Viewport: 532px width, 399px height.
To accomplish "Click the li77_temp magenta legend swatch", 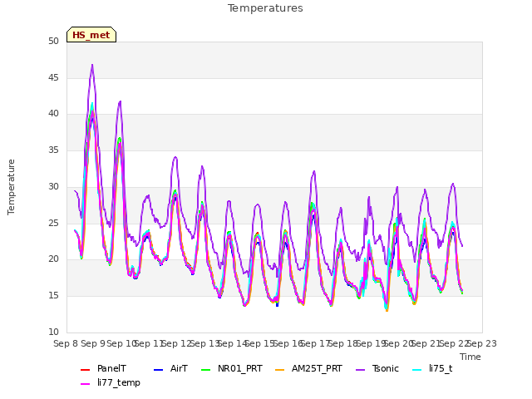I will pyautogui.click(x=85, y=384).
